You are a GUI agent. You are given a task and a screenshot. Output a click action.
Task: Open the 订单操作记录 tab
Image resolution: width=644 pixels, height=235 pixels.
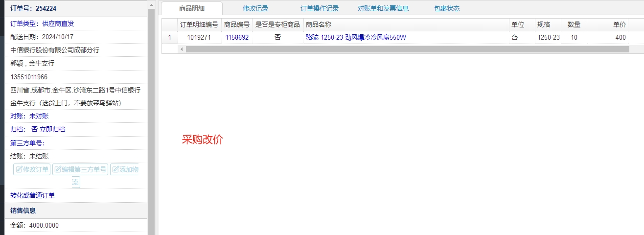point(320,8)
